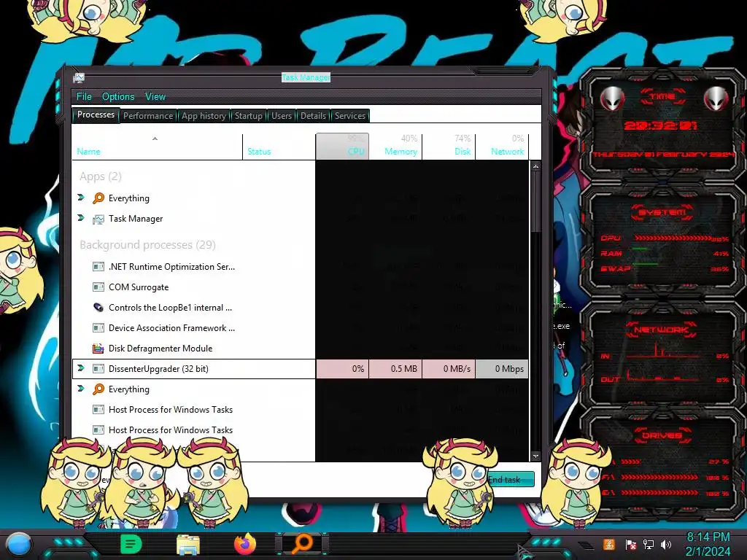The image size is (747, 560).
Task: Click the Device Association Framework icon
Action: coord(98,328)
